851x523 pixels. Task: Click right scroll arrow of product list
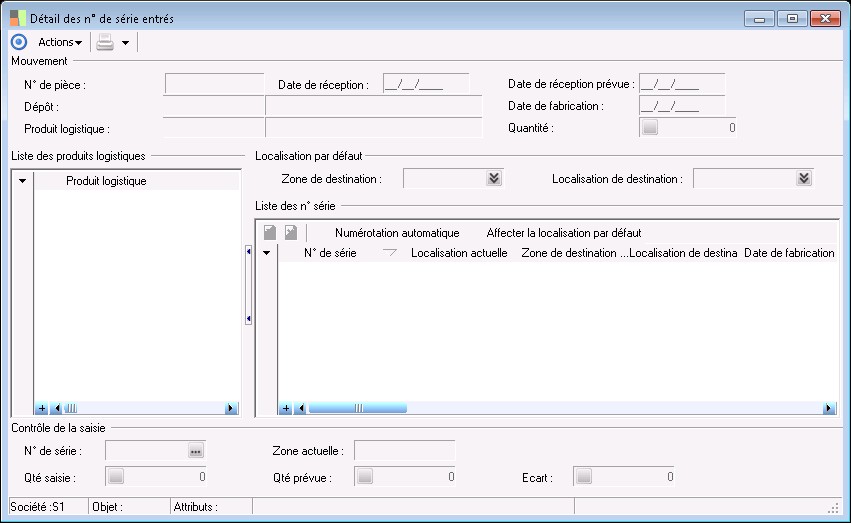pos(231,408)
